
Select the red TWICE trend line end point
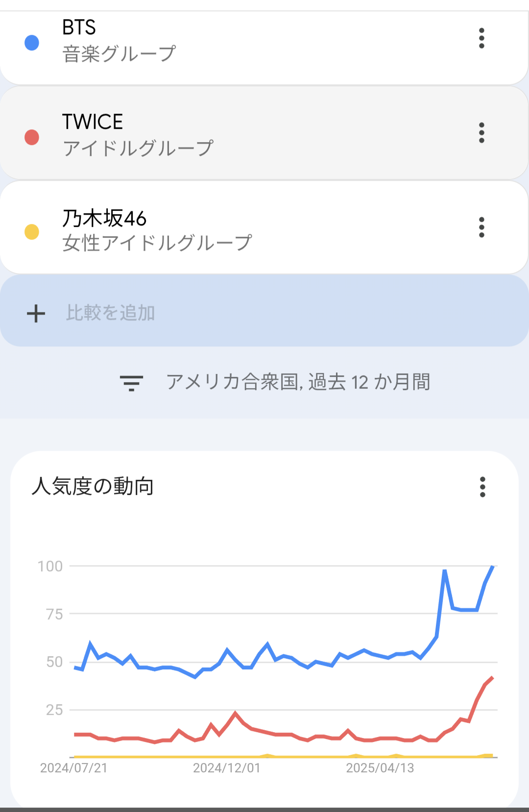(492, 678)
